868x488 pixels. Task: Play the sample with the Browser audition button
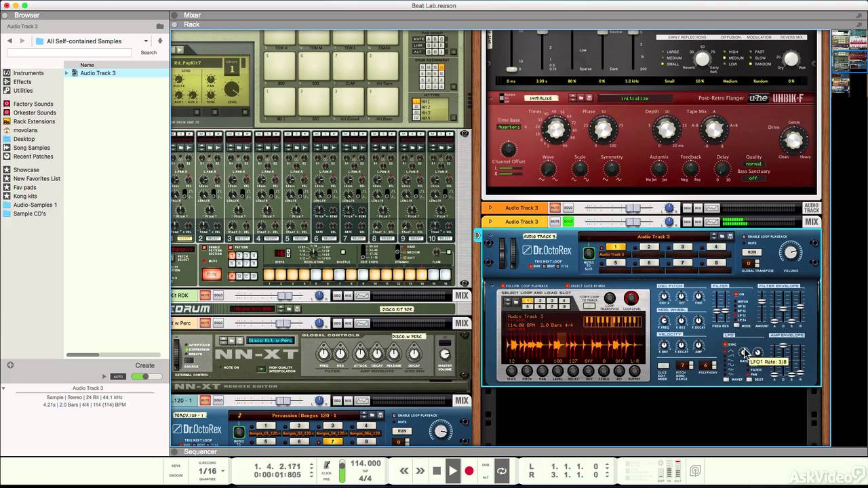[x=104, y=376]
